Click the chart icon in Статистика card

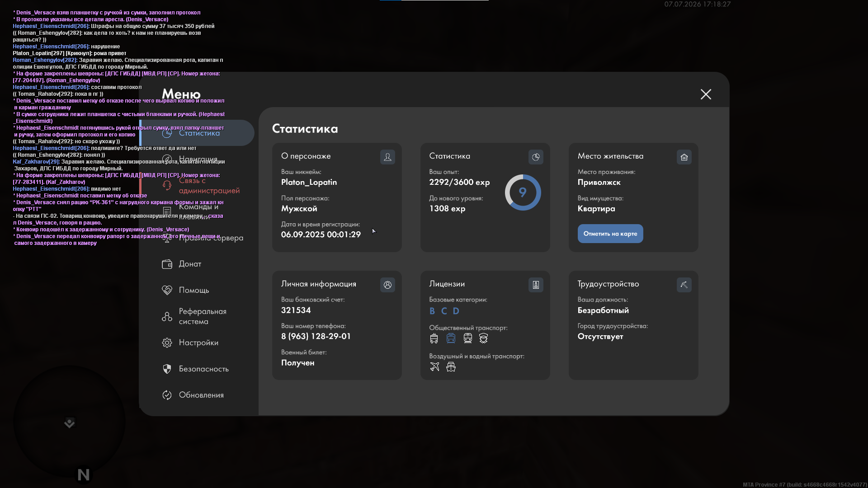pos(536,157)
